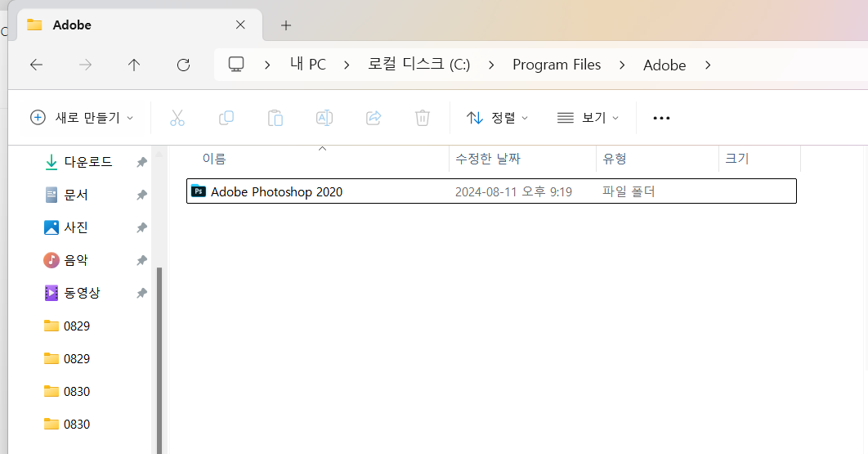Click the 동영상 video icon in sidebar
Viewport: 868px width, 454px height.
[51, 293]
